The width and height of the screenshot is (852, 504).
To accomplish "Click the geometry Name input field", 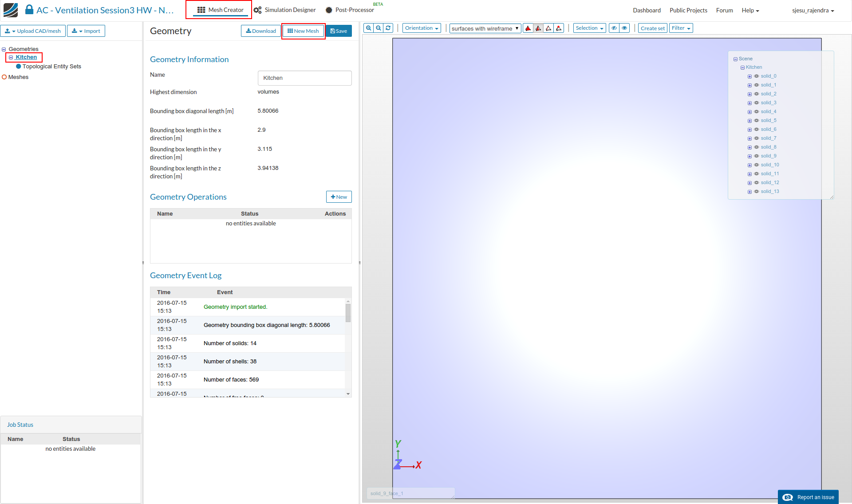I will (304, 78).
